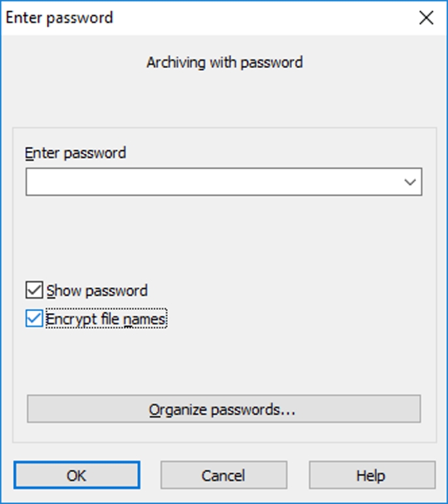Click the dialog title bar text

click(x=59, y=18)
